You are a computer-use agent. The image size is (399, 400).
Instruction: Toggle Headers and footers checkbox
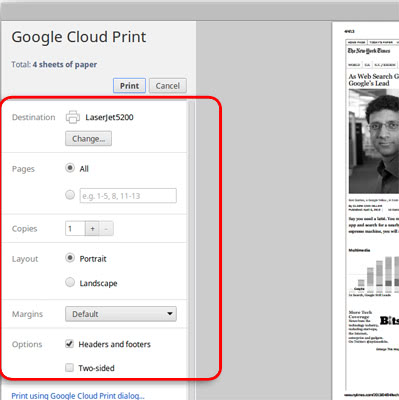69,344
